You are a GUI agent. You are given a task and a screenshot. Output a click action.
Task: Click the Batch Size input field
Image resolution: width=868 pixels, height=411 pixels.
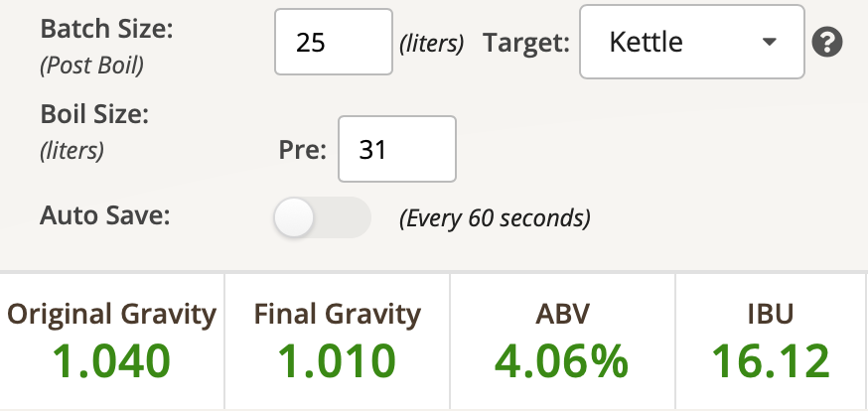pyautogui.click(x=334, y=42)
